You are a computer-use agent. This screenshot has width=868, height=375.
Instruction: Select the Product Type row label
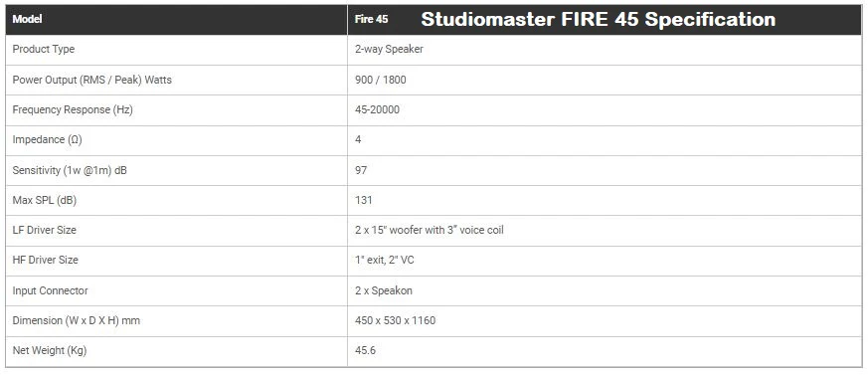(43, 49)
